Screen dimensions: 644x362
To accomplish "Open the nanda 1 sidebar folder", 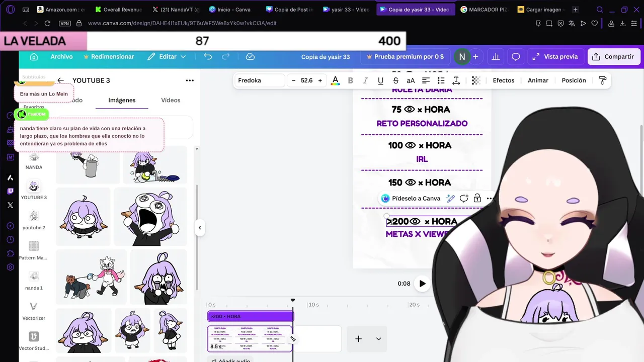I will pos(34,281).
